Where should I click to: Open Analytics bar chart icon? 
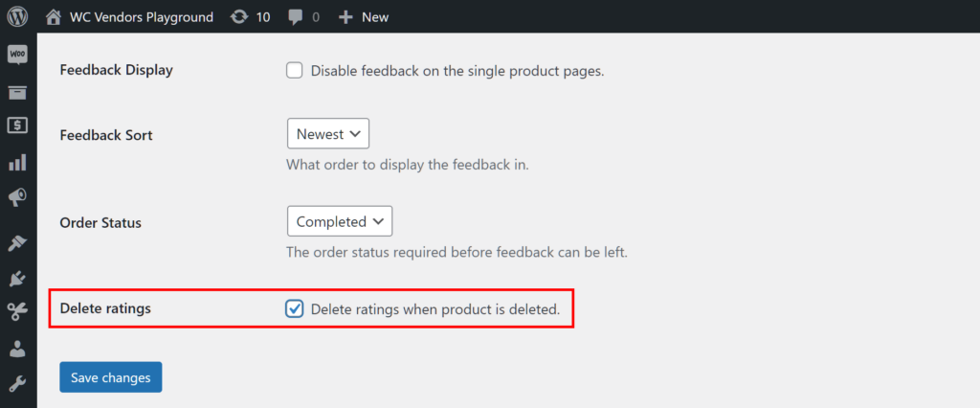17,163
